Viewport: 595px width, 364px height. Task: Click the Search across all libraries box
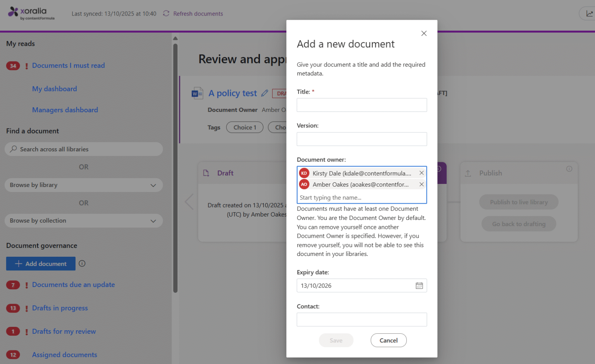84,149
